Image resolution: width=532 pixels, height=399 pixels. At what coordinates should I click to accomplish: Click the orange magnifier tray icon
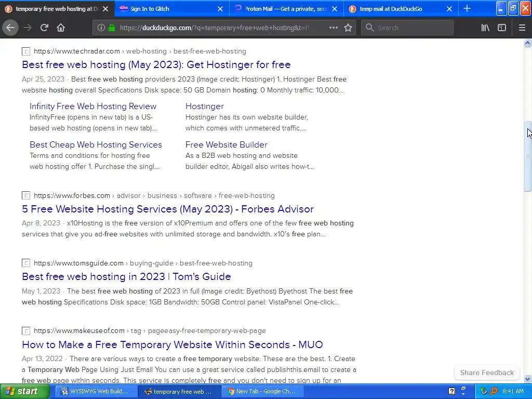[x=494, y=391]
